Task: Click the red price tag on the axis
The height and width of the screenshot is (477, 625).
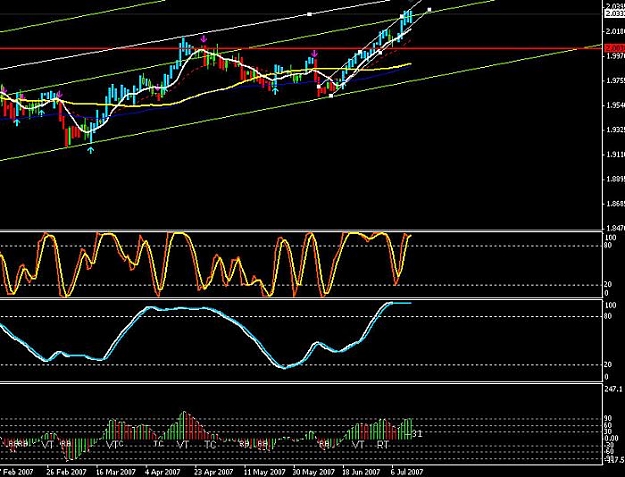Action: (615, 48)
